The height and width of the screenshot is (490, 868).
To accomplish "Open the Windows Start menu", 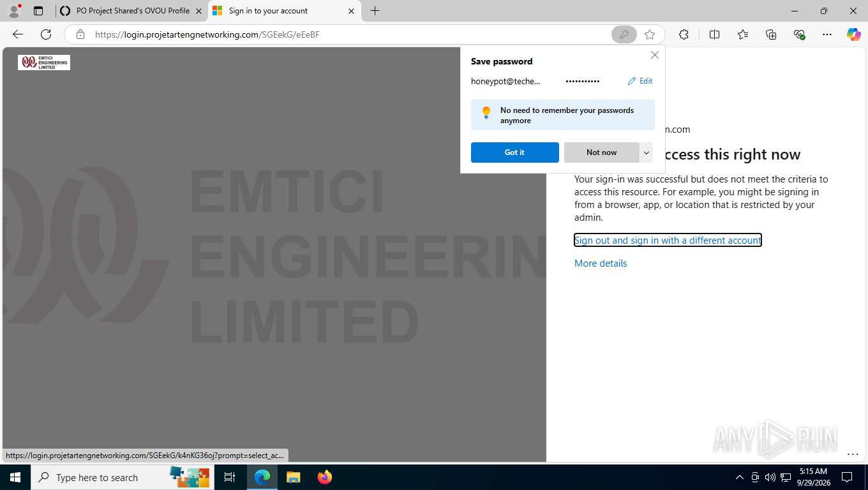I will (x=15, y=477).
